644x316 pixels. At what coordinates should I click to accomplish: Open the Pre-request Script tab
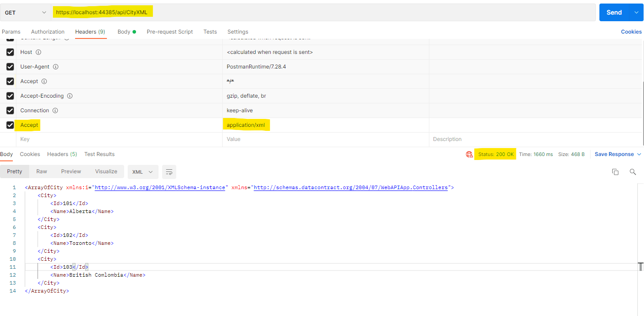pos(170,32)
